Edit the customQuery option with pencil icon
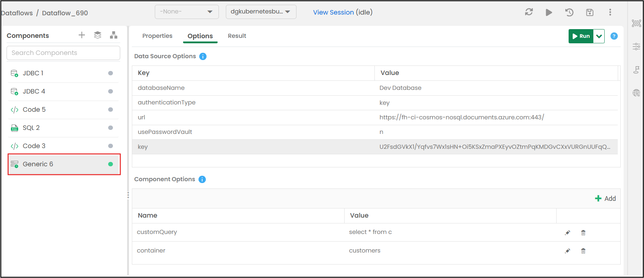 tap(568, 233)
